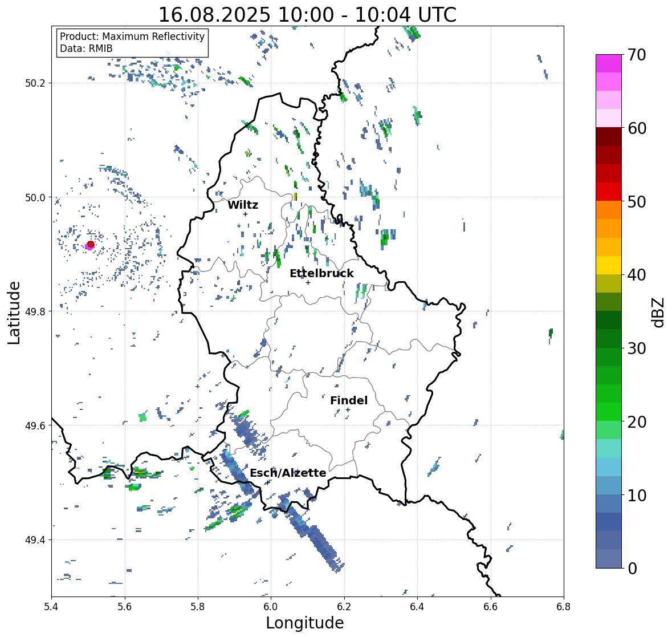
Task: Click the 6.2 longitude tick label
Action: click(x=344, y=607)
